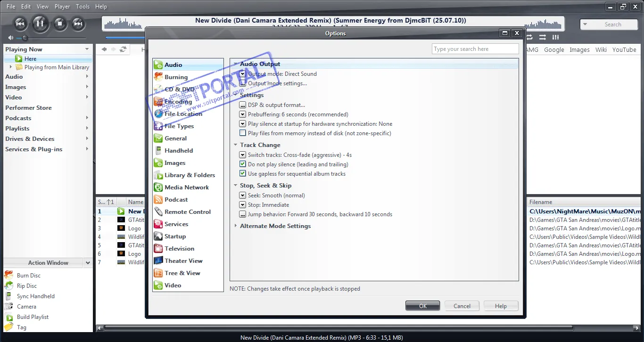The image size is (644, 342).
Task: Open Startup options category
Action: pos(188,236)
